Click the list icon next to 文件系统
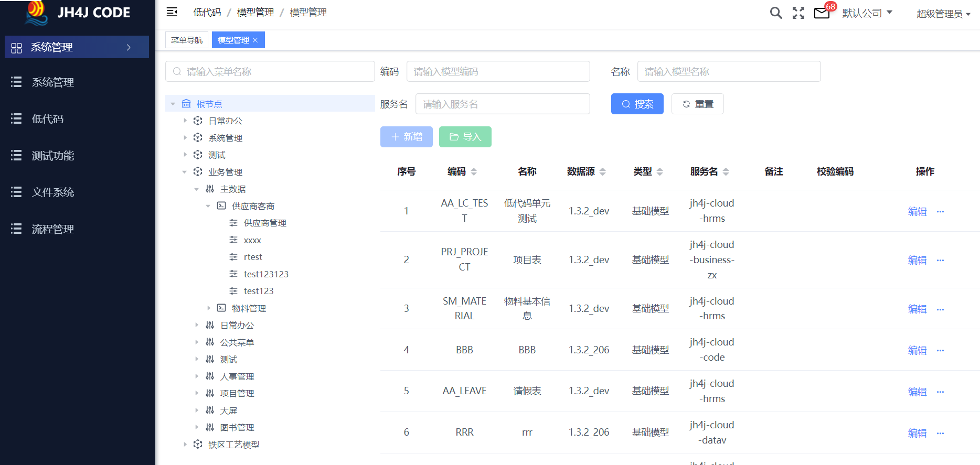This screenshot has width=980, height=465. click(16, 192)
